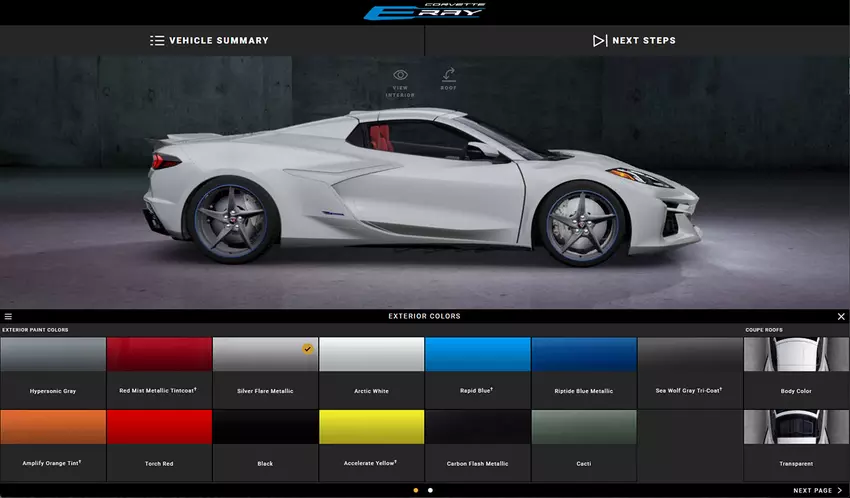
Task: Click the View Interior eye icon
Action: pyautogui.click(x=400, y=75)
